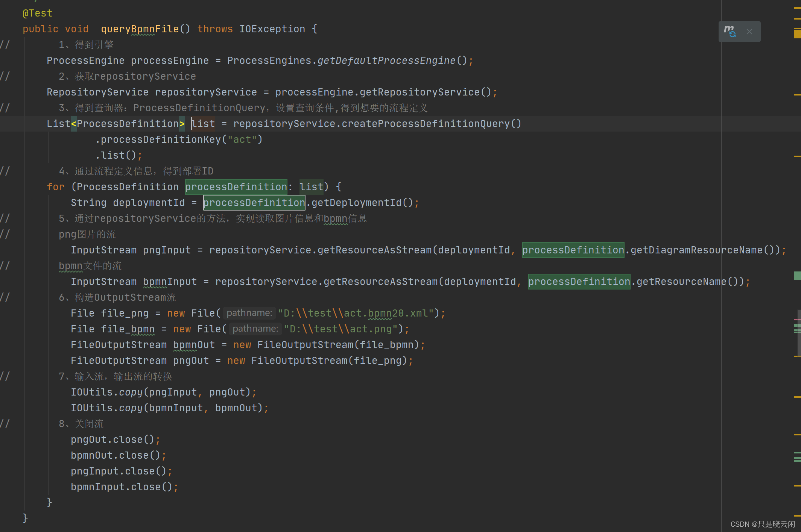Click the comment '1、得到引擎'

click(x=86, y=45)
